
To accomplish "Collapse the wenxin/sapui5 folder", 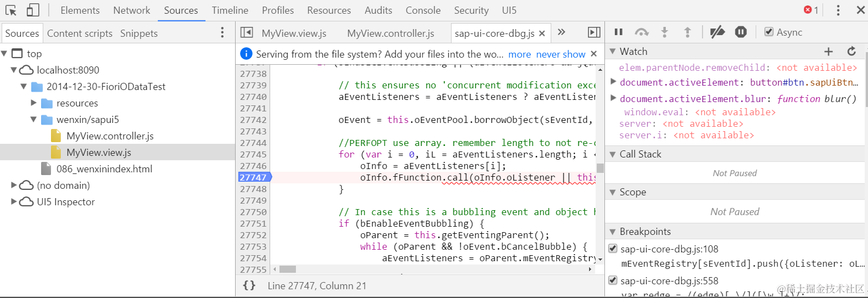I will click(x=33, y=119).
